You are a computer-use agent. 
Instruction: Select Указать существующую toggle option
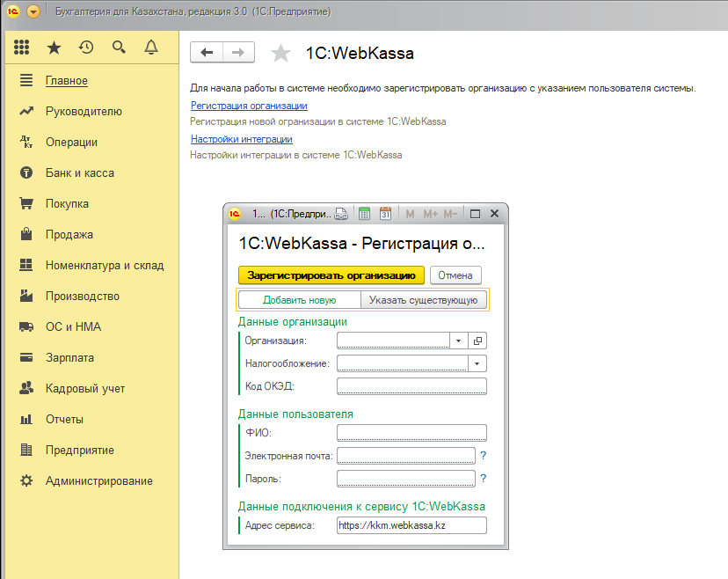click(424, 300)
